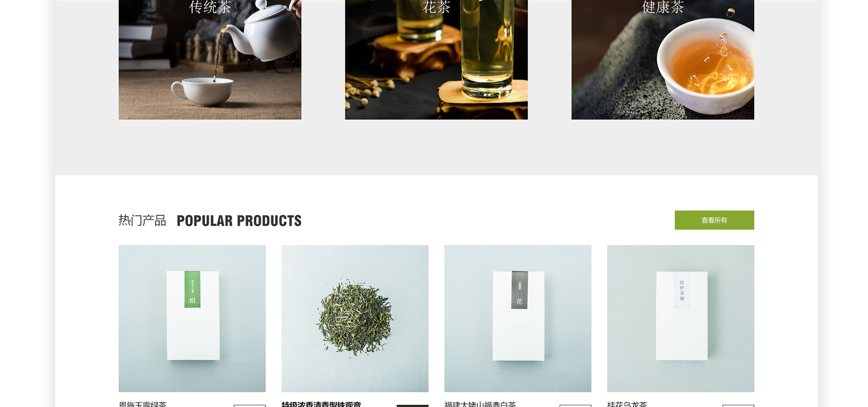This screenshot has height=407, width=868.
Task: Click the 传统茶 heading text
Action: [x=210, y=7]
